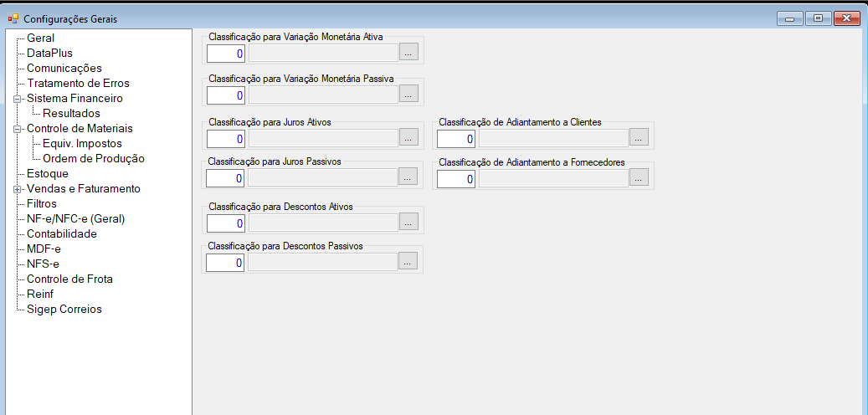Collapse the Controle de Materiais node
Viewport: 868px width, 415px height.
[x=18, y=129]
